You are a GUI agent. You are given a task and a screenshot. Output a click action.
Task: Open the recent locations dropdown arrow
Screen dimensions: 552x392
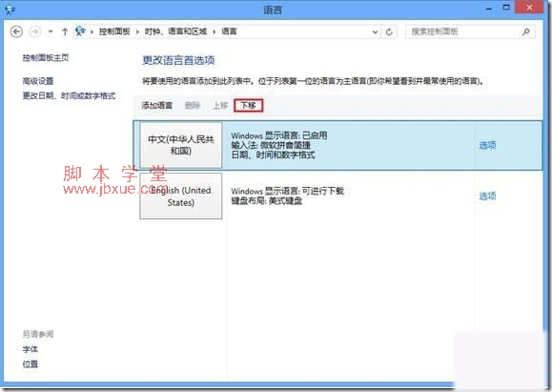tap(51, 31)
